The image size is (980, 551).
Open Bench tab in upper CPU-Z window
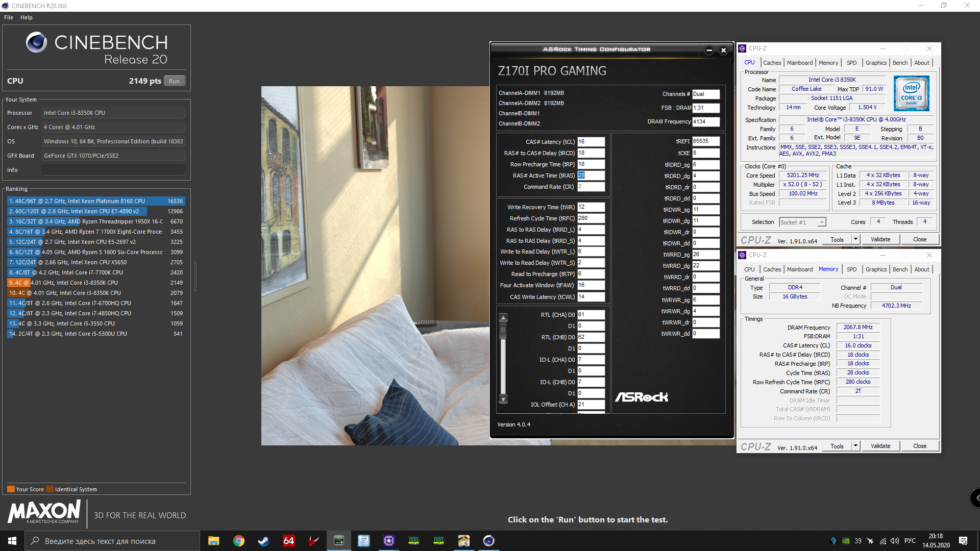coord(900,63)
